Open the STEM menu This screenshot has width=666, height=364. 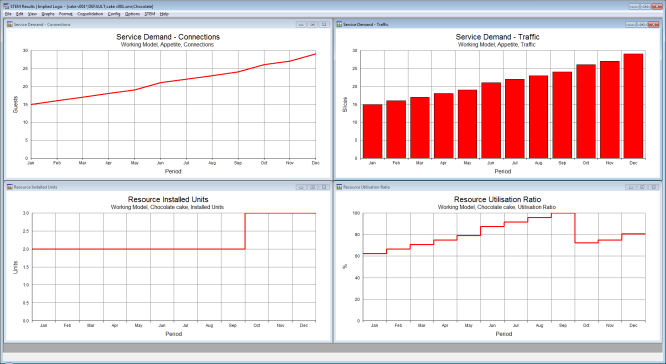coord(150,14)
